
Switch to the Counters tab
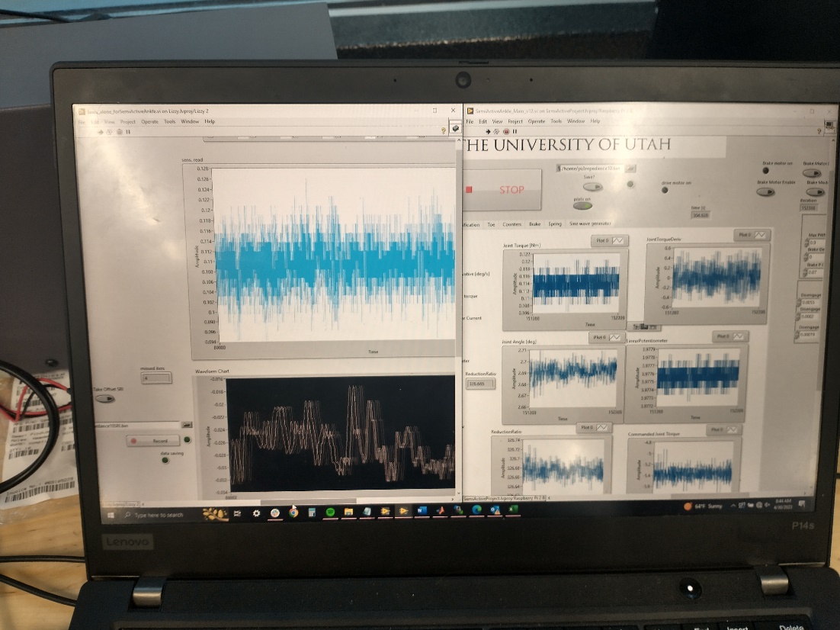[511, 224]
